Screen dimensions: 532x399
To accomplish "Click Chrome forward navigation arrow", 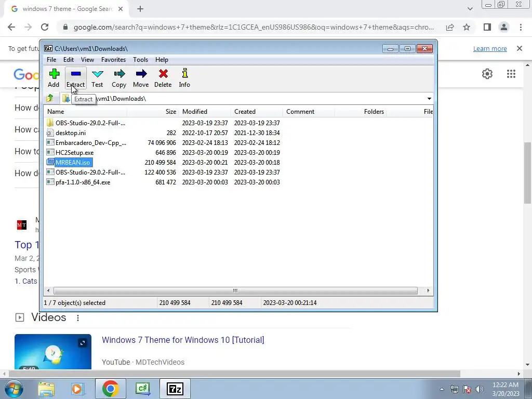I will tap(28, 27).
